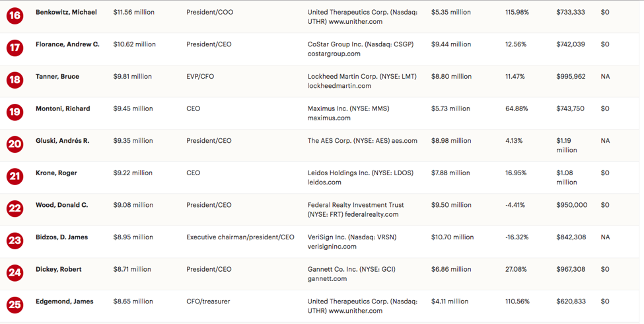The image size is (644, 324).
Task: Select Wood, Donald C. name
Action: [61, 205]
